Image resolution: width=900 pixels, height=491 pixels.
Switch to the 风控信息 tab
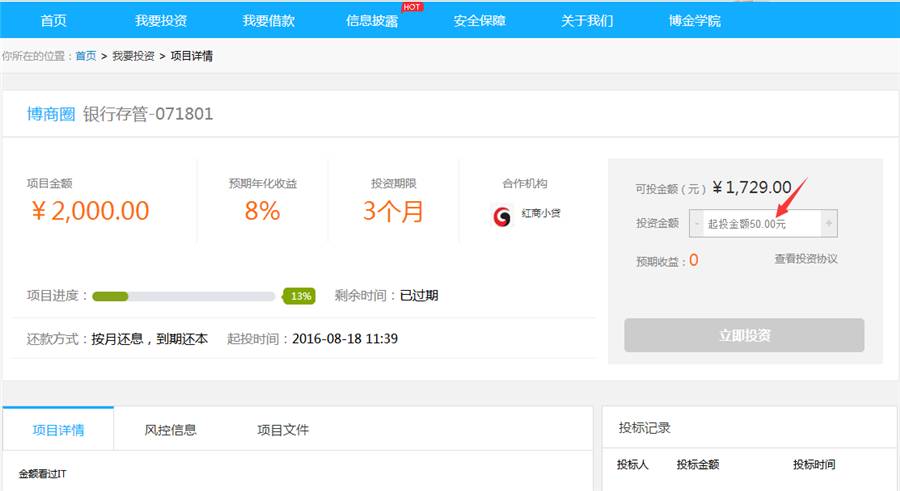[x=171, y=430]
